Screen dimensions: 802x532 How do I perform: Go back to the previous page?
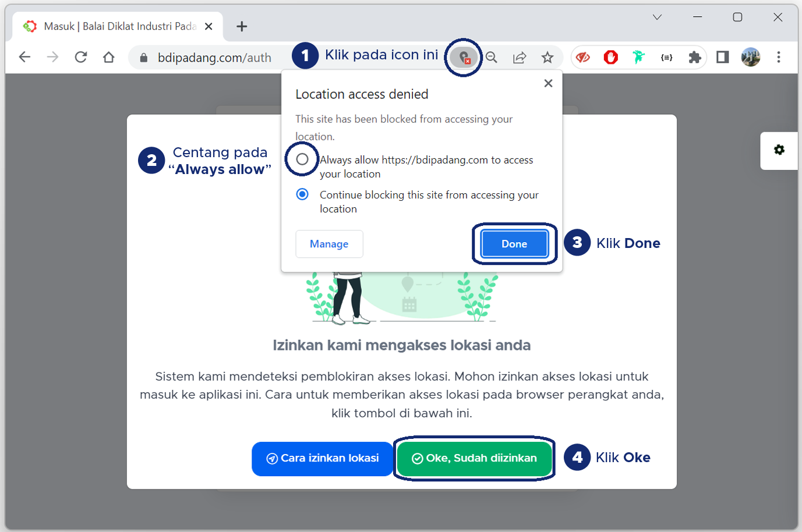point(24,57)
